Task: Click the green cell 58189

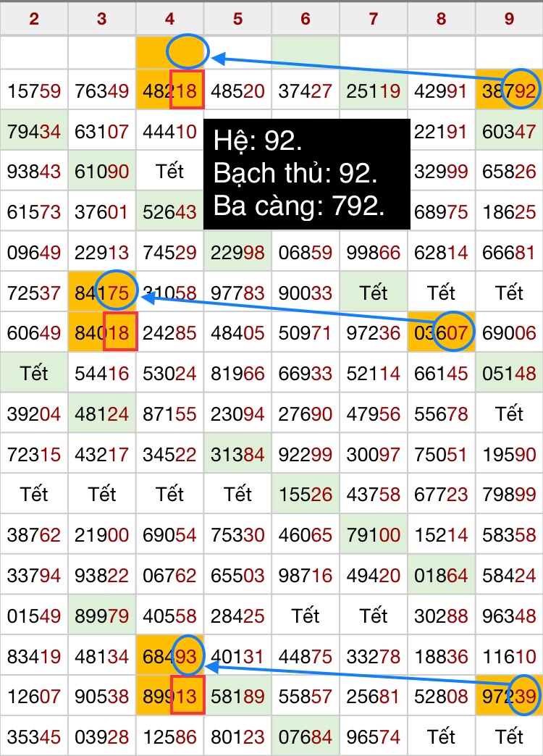Action: pos(237,696)
